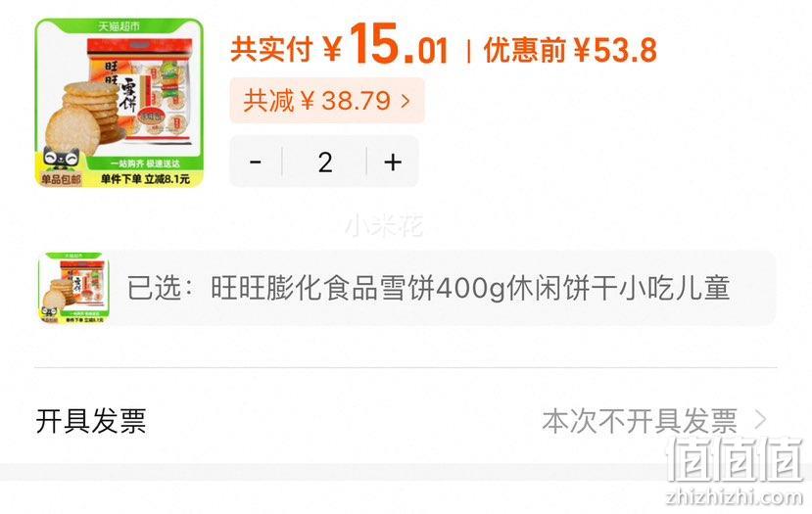
Task: Tap the small selected-item thumbnail
Action: pos(73,287)
